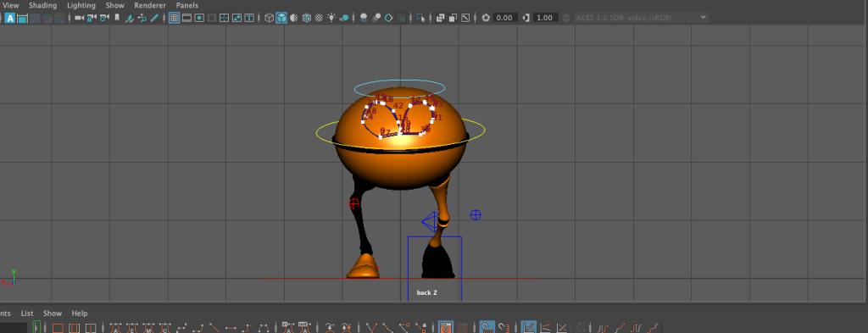The height and width of the screenshot is (333, 868).
Task: Select the blue locator right of leg
Action: click(476, 214)
